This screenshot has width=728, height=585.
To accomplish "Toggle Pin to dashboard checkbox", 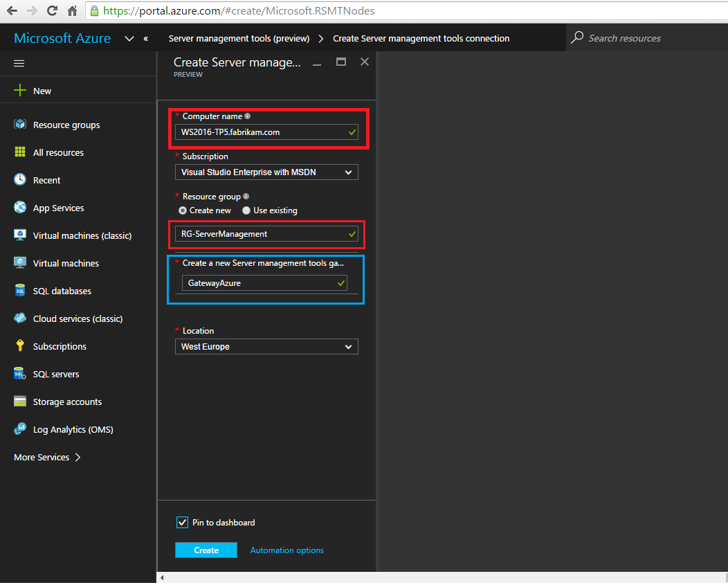I will (183, 522).
